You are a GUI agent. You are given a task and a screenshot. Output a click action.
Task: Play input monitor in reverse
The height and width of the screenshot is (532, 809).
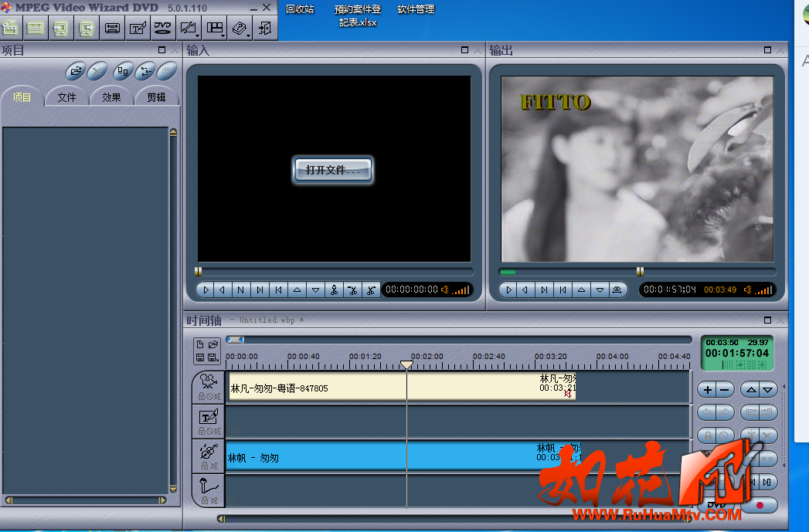point(223,290)
